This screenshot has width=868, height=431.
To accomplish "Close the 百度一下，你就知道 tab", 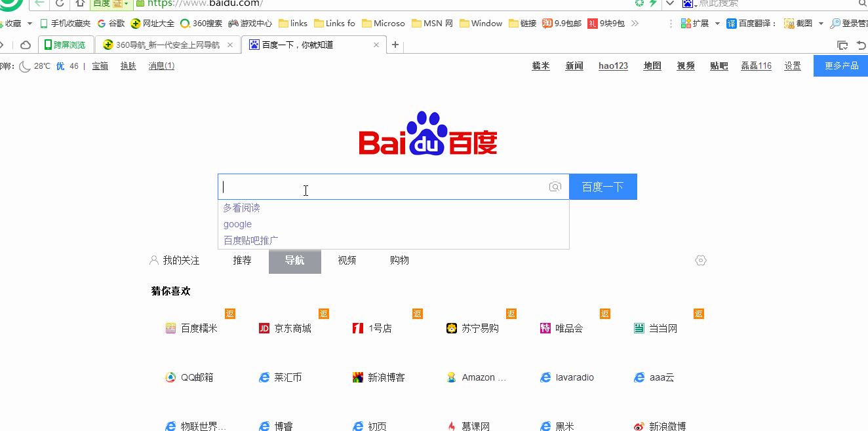I will pos(376,45).
